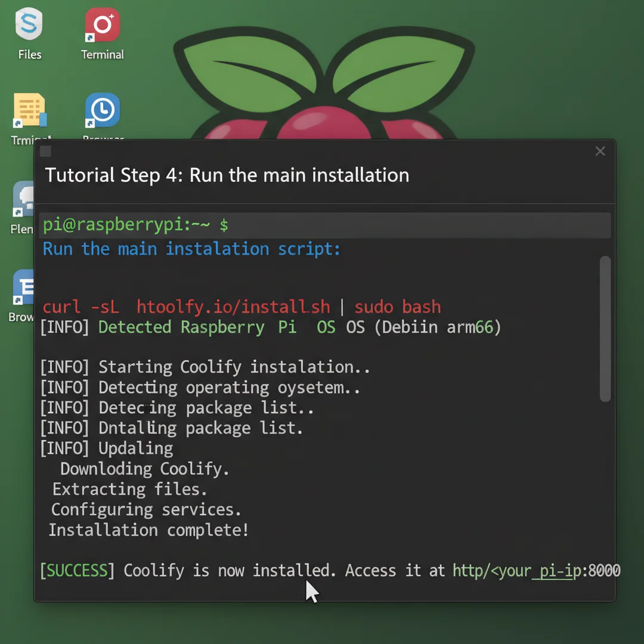The height and width of the screenshot is (644, 644).
Task: Click 'Dntalling package list.' line
Action: (x=172, y=428)
